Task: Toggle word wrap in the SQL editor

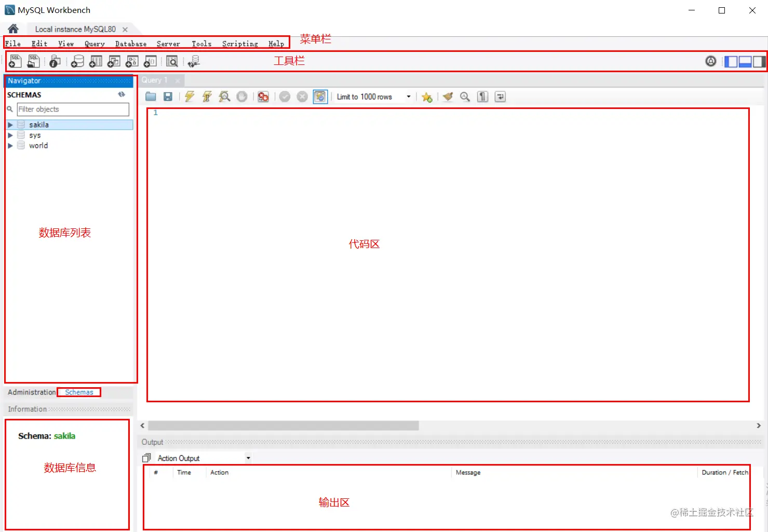Action: 500,97
